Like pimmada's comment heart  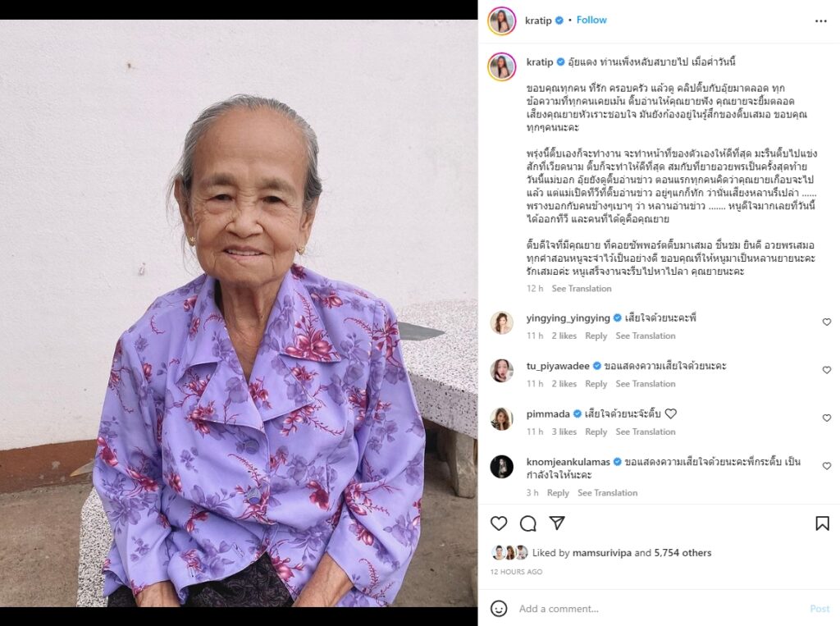(827, 418)
